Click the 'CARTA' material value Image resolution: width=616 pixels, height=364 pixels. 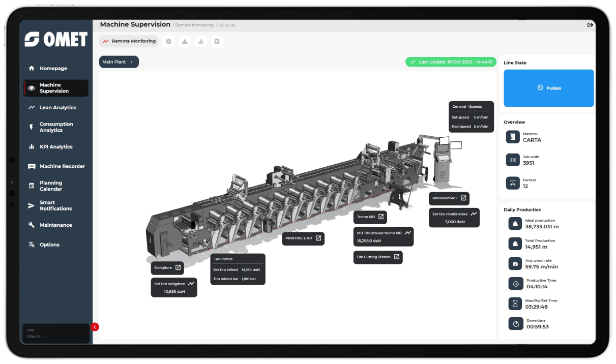(532, 140)
